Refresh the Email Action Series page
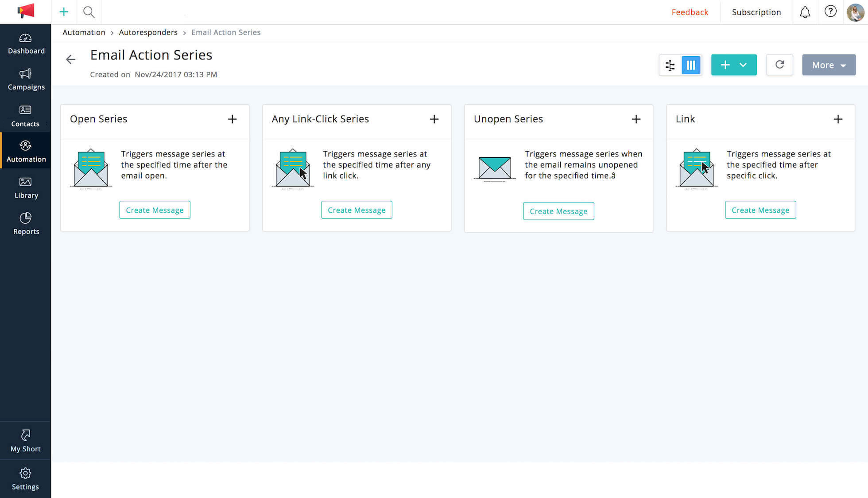Screen dimensions: 868x498 point(779,65)
